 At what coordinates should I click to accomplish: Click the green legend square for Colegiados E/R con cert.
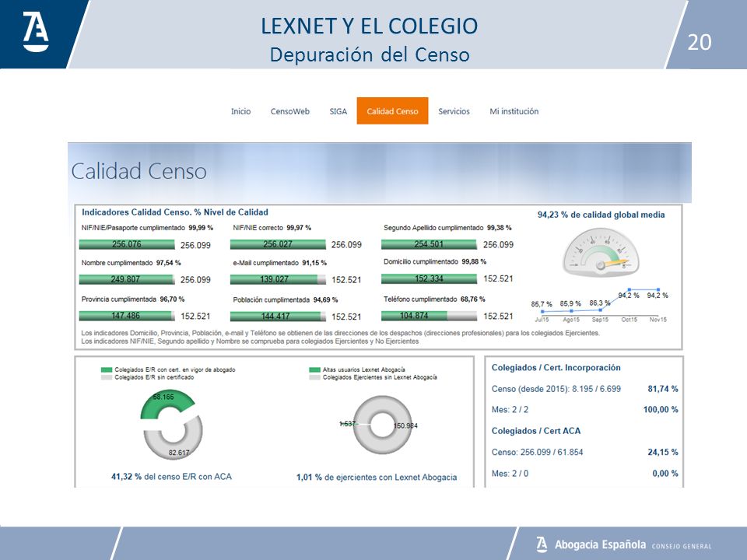pyautogui.click(x=107, y=370)
